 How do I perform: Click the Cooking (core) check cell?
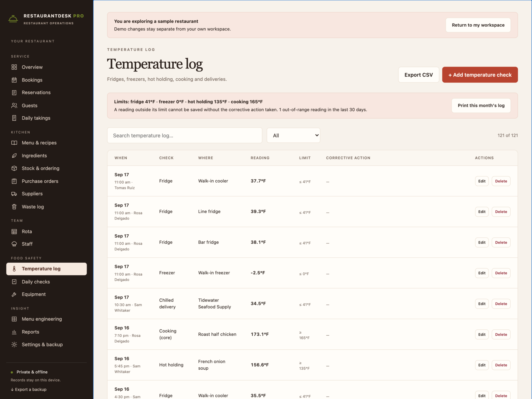[x=168, y=334]
